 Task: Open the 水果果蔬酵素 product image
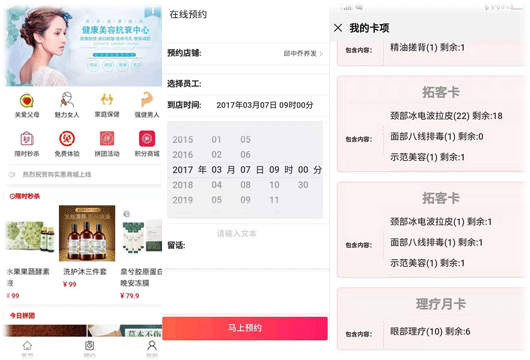click(x=29, y=235)
